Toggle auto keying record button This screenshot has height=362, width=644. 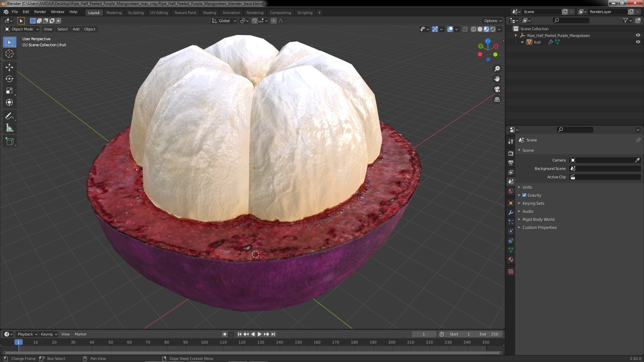(x=225, y=334)
